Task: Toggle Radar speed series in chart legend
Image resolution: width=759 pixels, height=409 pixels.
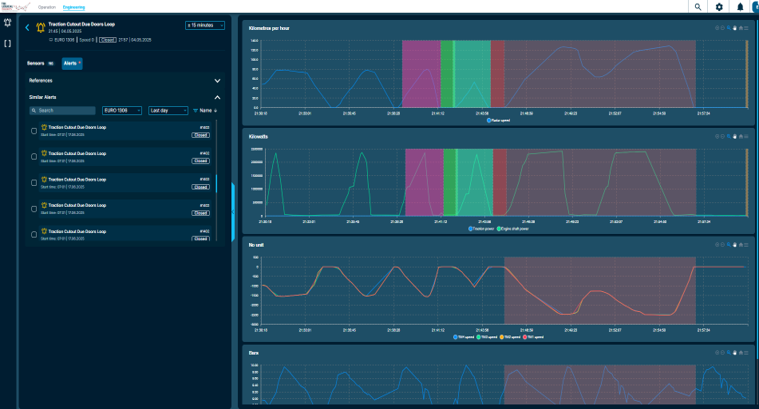Action: tap(501, 120)
